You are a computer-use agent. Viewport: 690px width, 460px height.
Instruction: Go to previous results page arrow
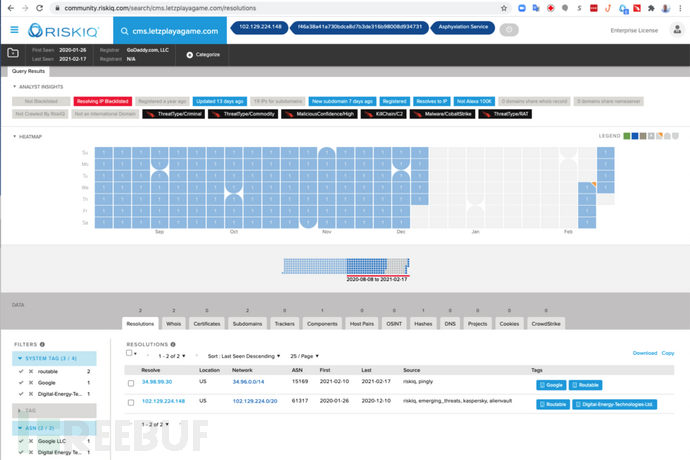tap(148, 356)
